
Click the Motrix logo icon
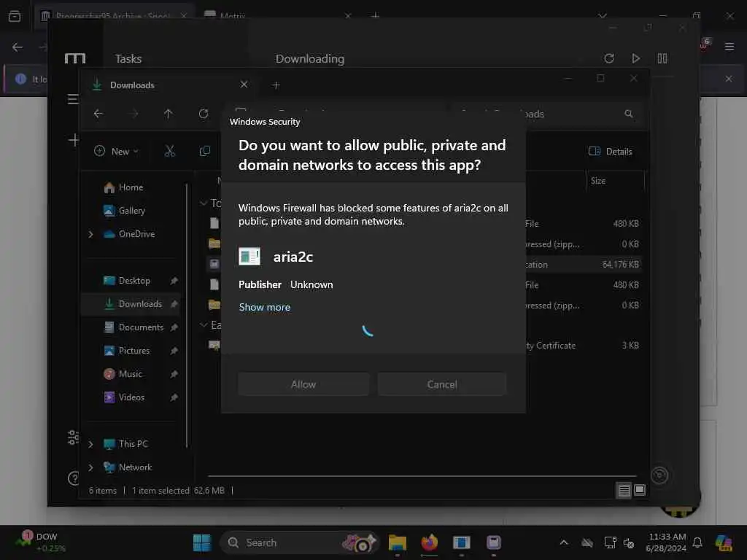(75, 58)
